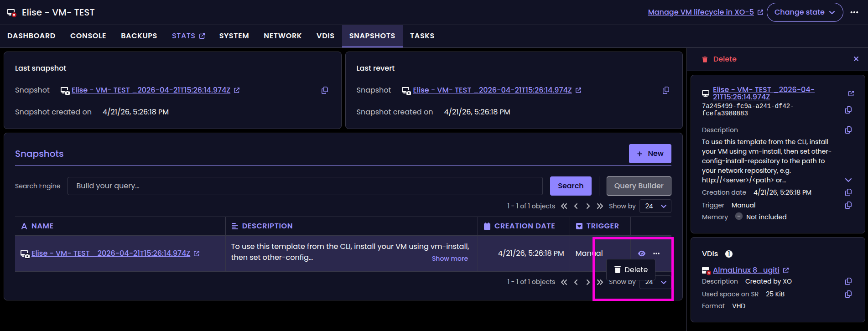This screenshot has width=868, height=331.
Task: Open the snapshot row three-dots menu
Action: tap(656, 253)
